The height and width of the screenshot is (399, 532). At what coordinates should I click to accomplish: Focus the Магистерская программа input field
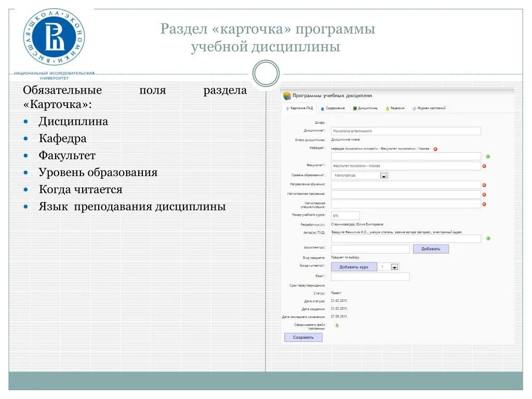[406, 194]
